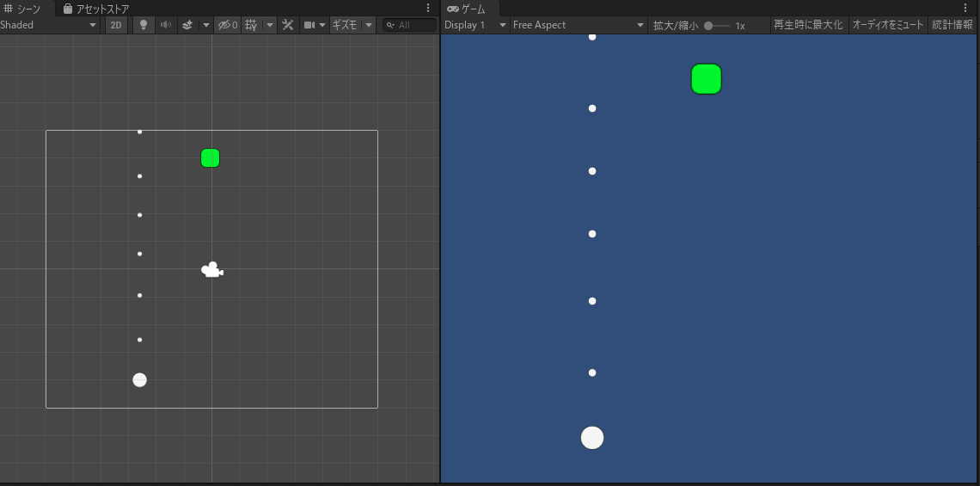Select the camera gizmo in scene

coord(212,270)
